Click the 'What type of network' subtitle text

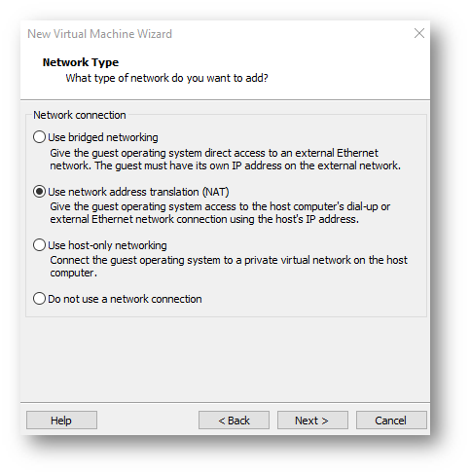tap(166, 78)
